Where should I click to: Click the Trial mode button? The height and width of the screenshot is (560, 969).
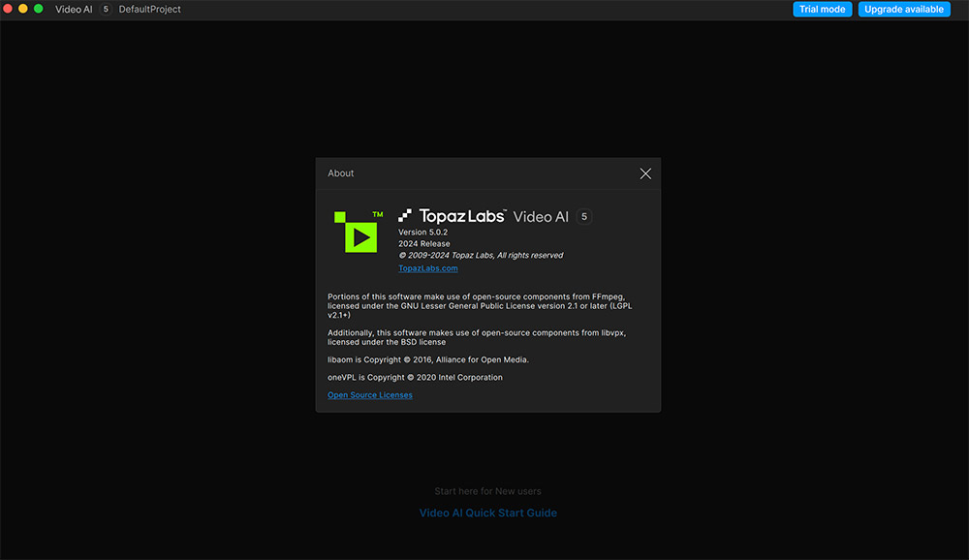tap(822, 10)
